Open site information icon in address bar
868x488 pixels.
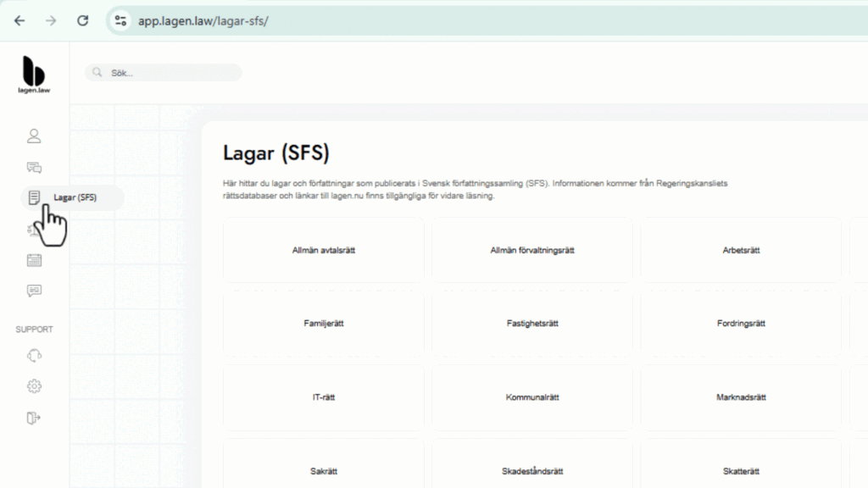tap(120, 21)
